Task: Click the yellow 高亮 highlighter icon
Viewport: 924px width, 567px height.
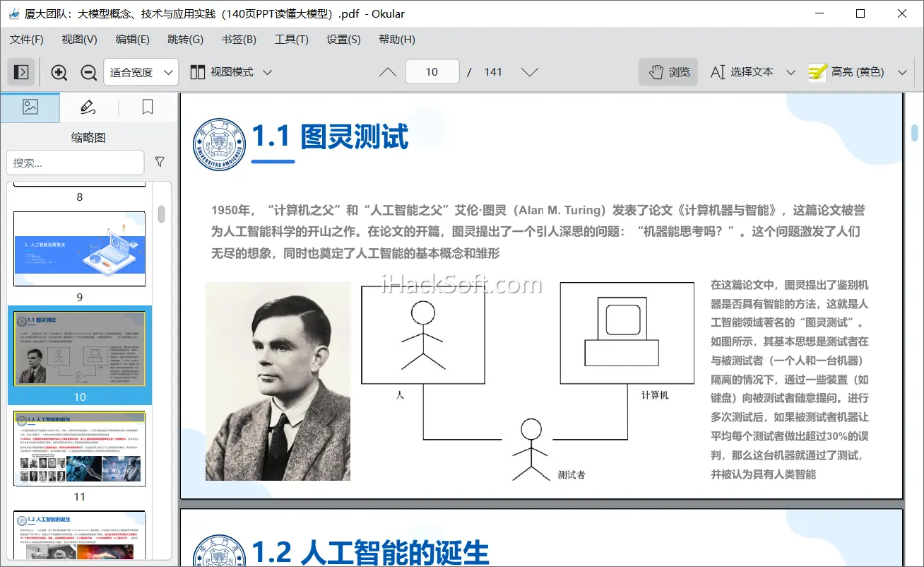Action: pos(817,72)
